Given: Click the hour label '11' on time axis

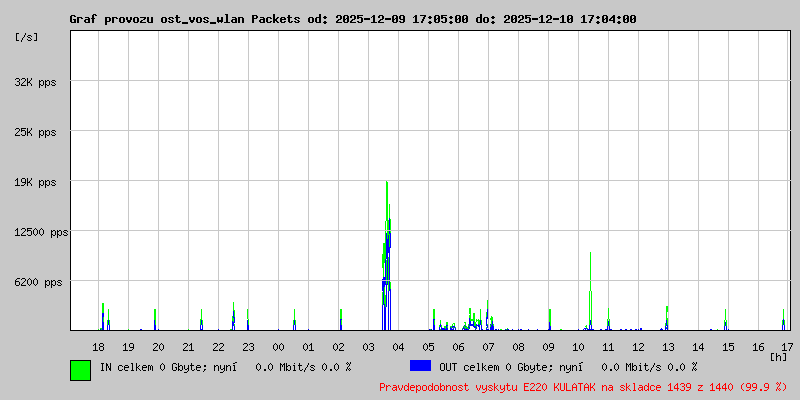Looking at the screenshot, I should tap(608, 347).
